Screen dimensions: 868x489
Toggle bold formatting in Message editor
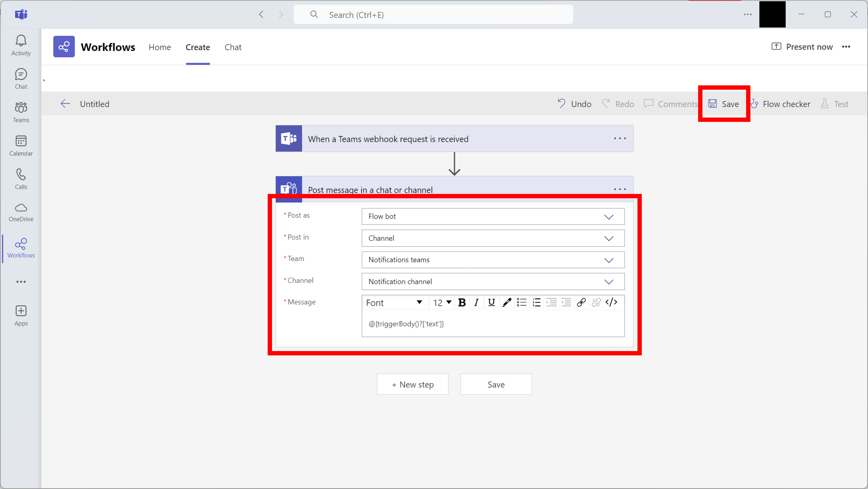point(462,302)
